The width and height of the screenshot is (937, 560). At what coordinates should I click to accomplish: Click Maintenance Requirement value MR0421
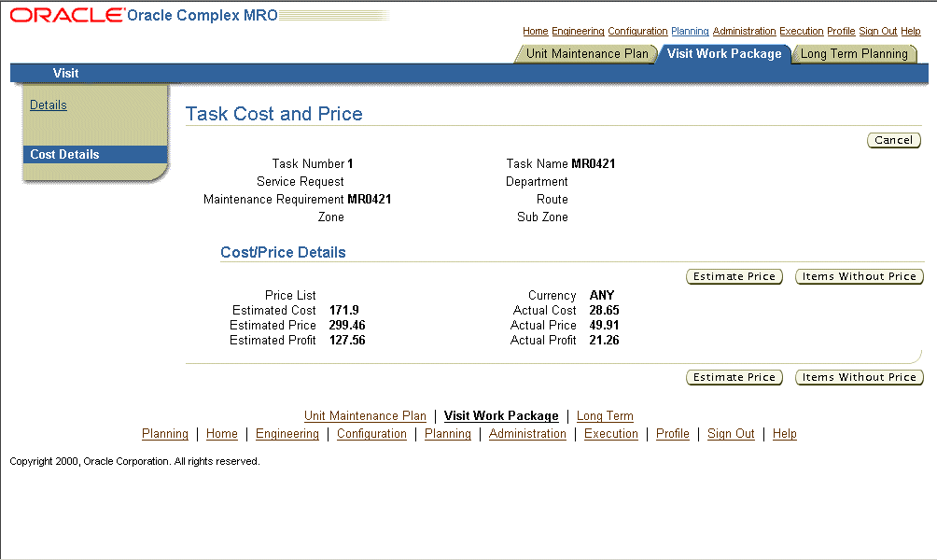click(x=370, y=199)
